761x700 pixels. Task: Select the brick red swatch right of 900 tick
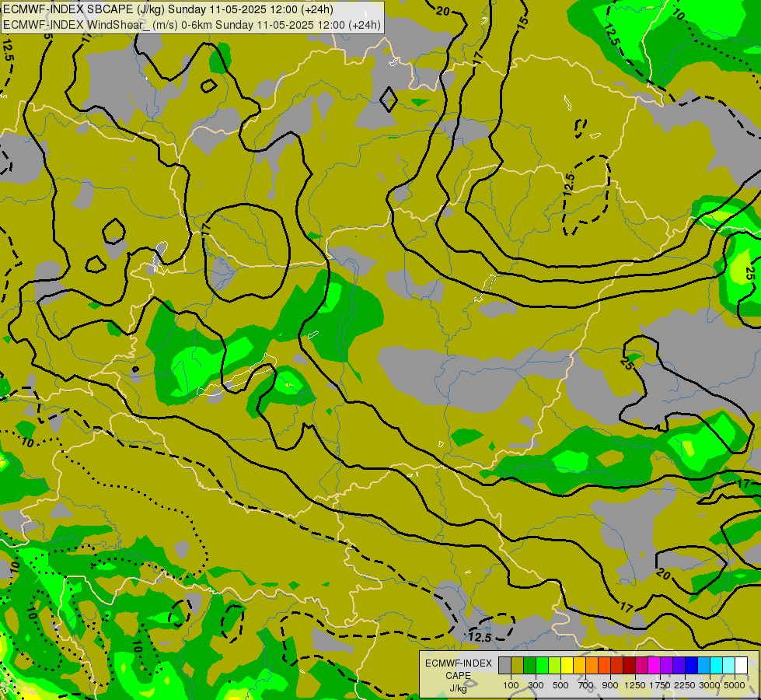(x=617, y=666)
